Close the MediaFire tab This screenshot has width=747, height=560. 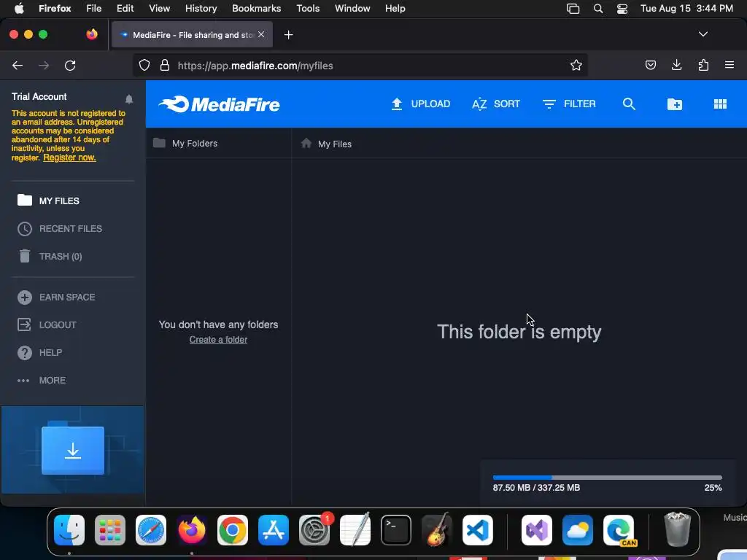coord(261,34)
